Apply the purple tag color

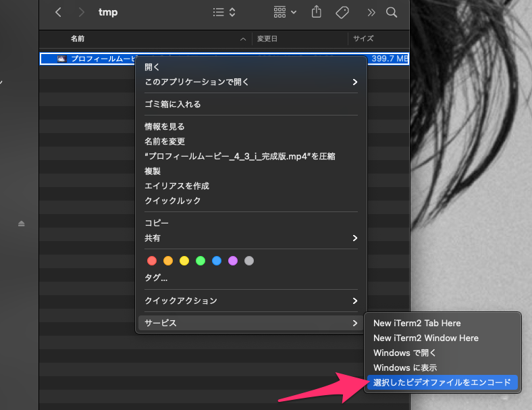233,261
